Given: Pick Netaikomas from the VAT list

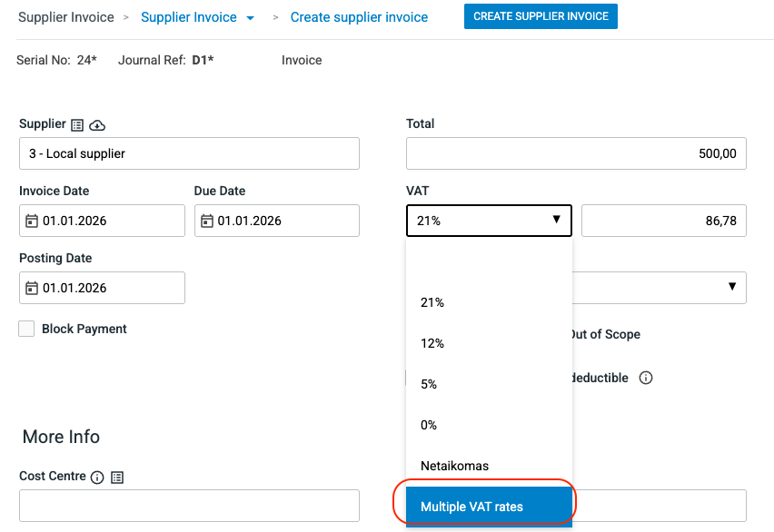Looking at the screenshot, I should [x=454, y=466].
